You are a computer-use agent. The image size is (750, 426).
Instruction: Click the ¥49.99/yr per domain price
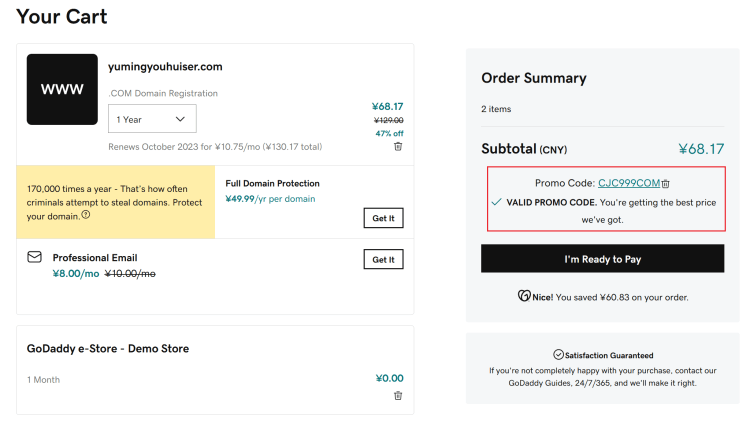click(x=270, y=199)
